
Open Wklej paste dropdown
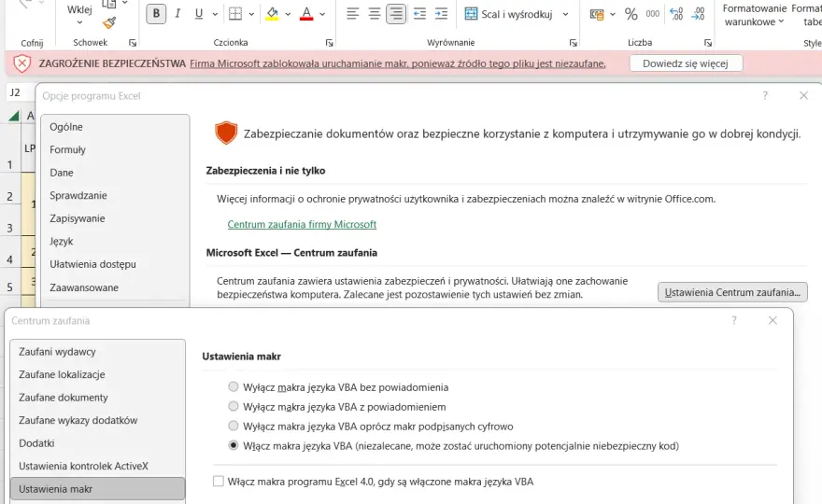tap(79, 22)
